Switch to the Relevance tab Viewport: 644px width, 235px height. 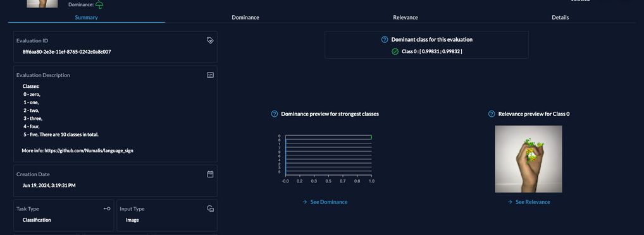point(406,17)
